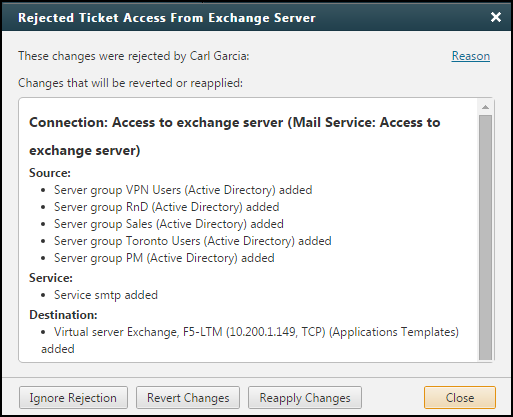Image resolution: width=513 pixels, height=417 pixels.
Task: Click the Reapply Changes button
Action: [x=305, y=398]
